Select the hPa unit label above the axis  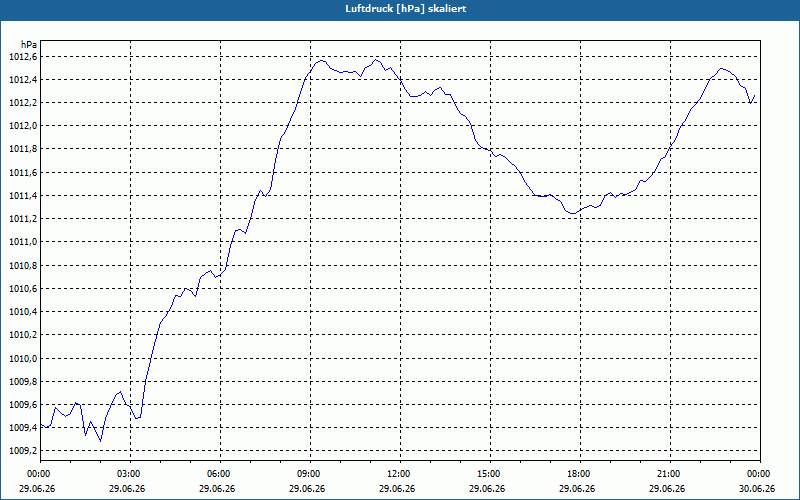point(29,44)
